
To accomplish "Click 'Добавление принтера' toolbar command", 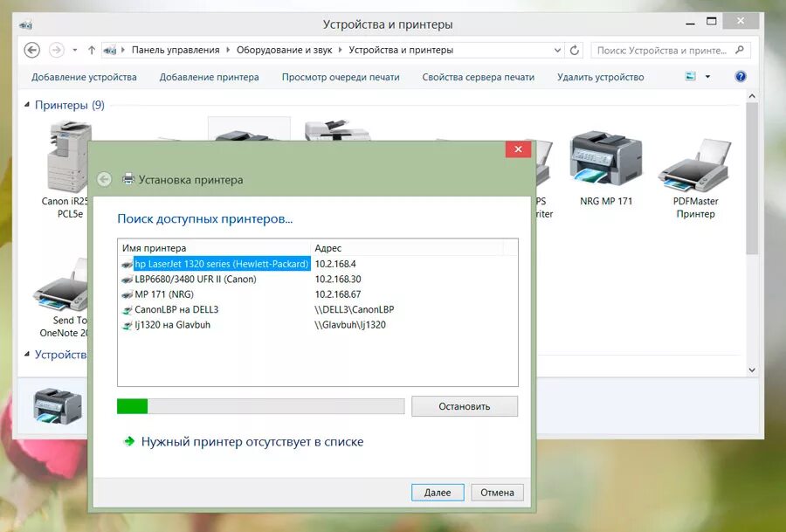I will pos(209,77).
